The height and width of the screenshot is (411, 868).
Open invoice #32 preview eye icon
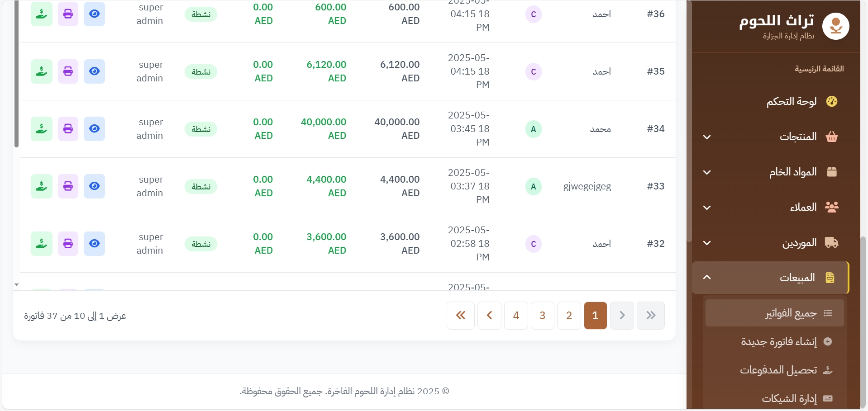point(94,244)
